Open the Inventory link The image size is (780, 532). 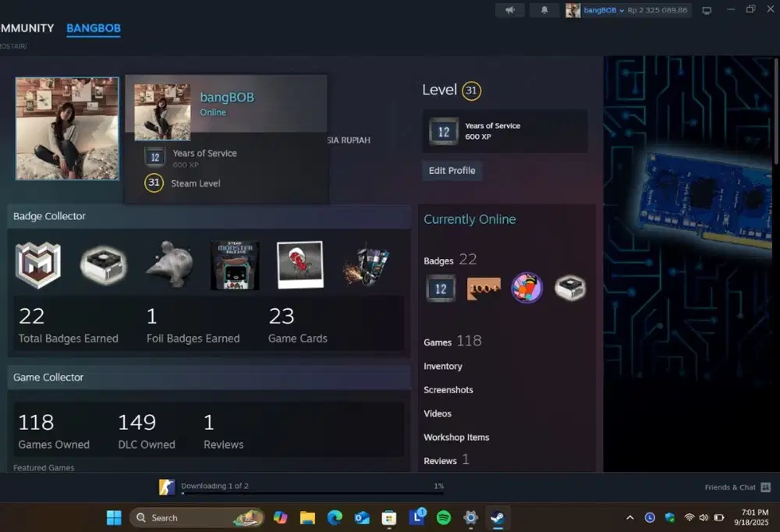(443, 366)
